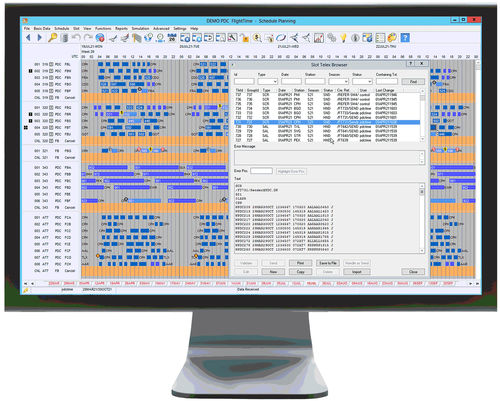This screenshot has width=500, height=401.
Task: Click the Error Pos input field
Action: [261, 171]
